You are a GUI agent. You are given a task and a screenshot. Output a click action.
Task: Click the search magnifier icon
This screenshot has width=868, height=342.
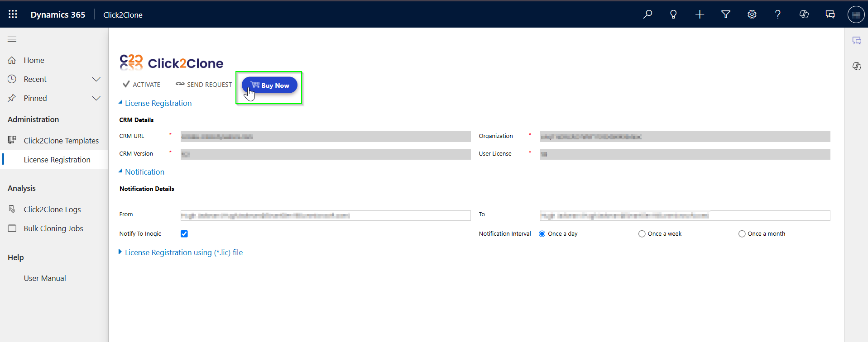[647, 14]
